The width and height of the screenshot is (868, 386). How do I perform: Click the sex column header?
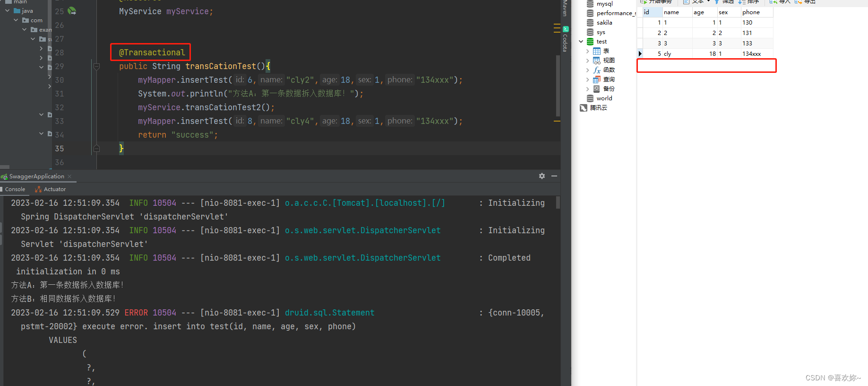click(729, 12)
